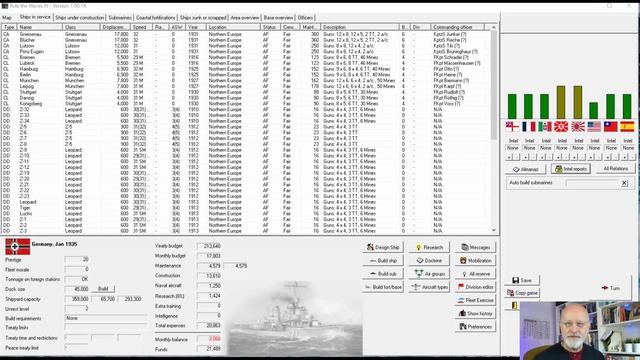Select the Königsberg ship row

pyautogui.click(x=245, y=104)
